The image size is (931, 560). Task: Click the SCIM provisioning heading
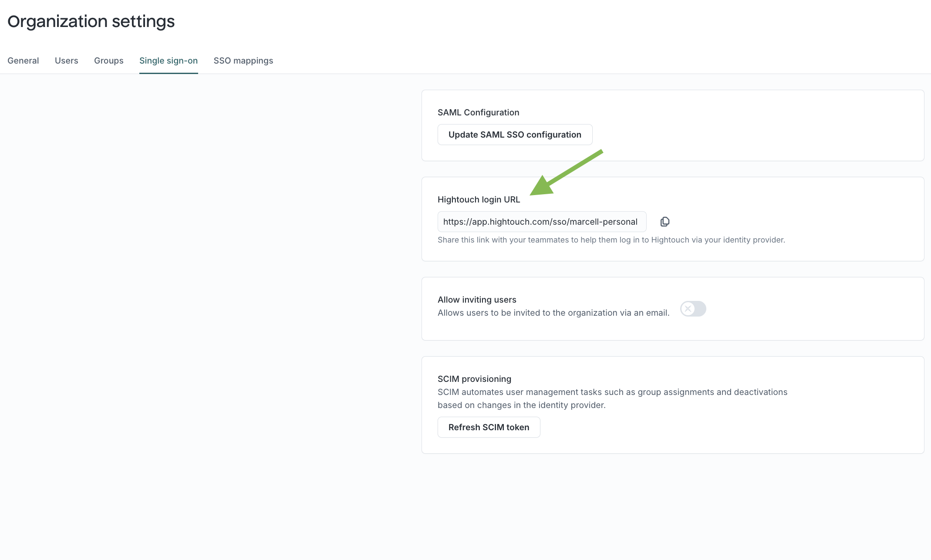[x=474, y=379]
